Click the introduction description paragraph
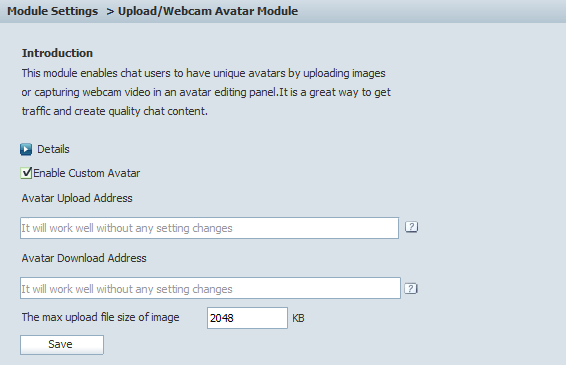566x365 pixels. tap(206, 92)
